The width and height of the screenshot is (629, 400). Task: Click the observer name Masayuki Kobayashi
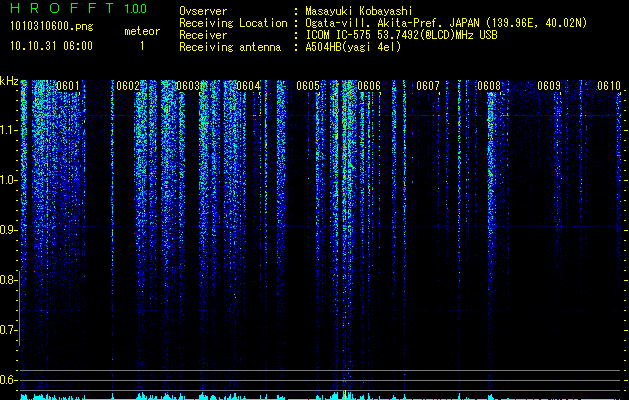pyautogui.click(x=359, y=11)
